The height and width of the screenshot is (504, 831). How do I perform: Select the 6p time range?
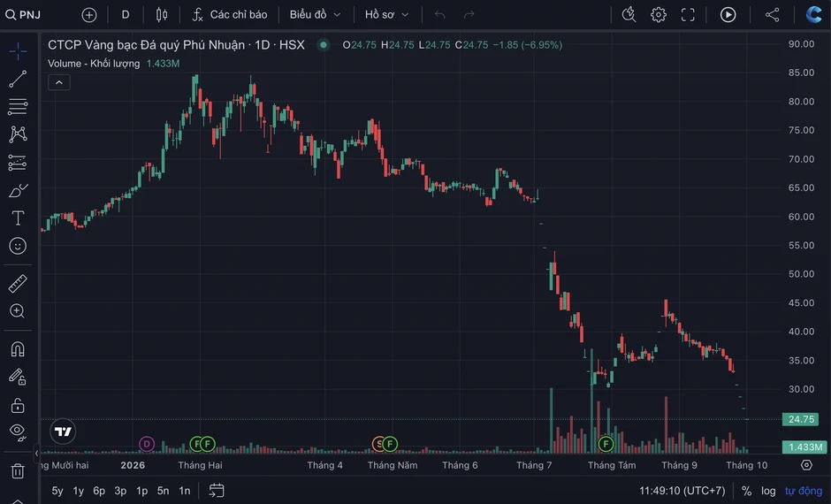(99, 491)
